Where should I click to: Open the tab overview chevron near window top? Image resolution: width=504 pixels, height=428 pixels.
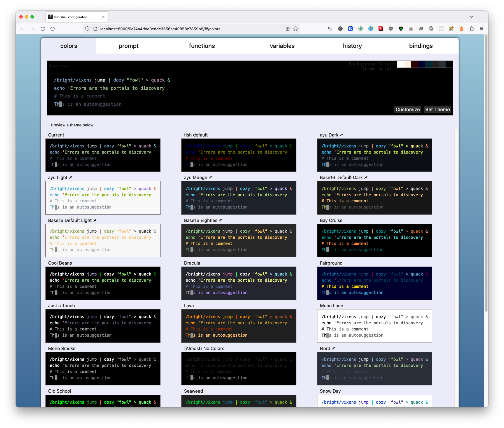click(471, 17)
